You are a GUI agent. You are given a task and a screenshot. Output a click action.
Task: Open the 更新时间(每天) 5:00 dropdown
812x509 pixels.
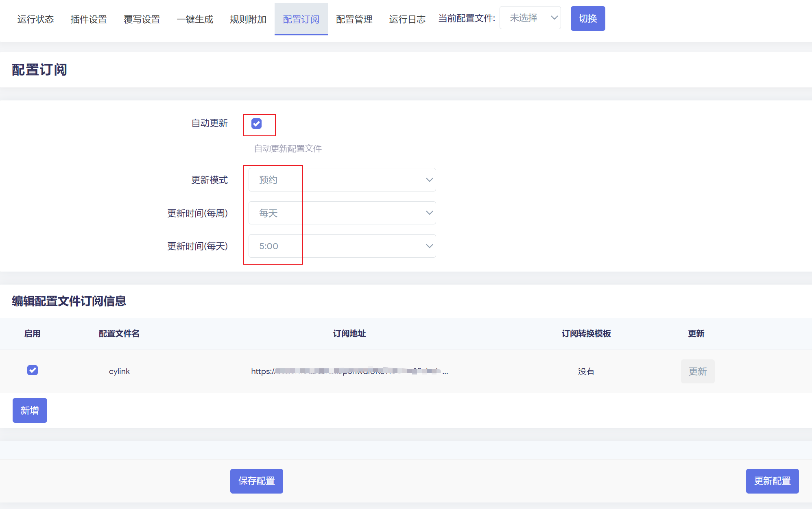click(x=342, y=246)
